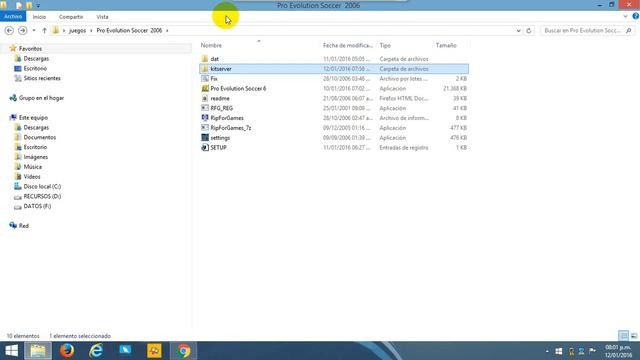Select the SETUP registry file icon
The width and height of the screenshot is (640, 360).
pyautogui.click(x=205, y=147)
